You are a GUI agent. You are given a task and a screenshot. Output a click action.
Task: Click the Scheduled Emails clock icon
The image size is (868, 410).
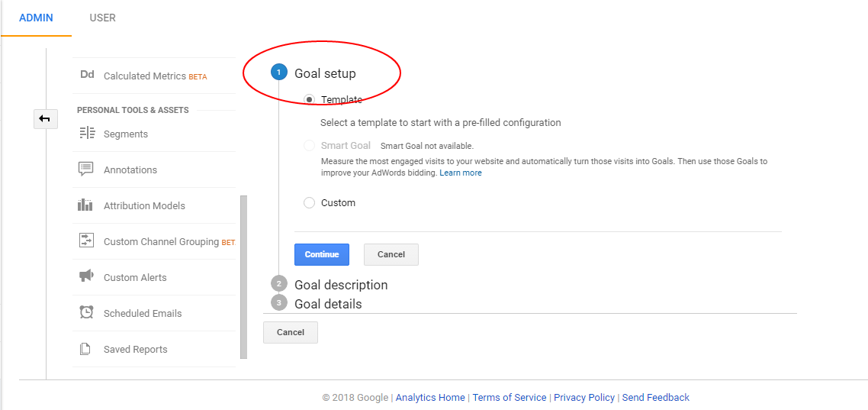[86, 313]
